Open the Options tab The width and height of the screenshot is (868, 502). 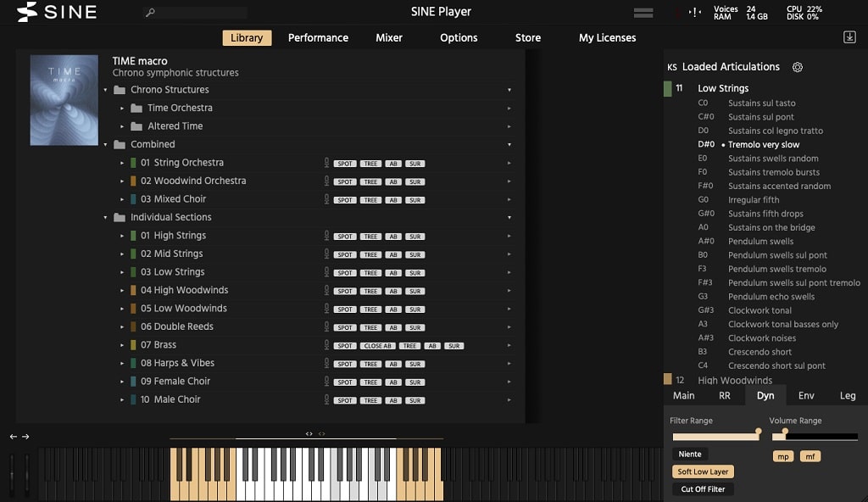(459, 37)
